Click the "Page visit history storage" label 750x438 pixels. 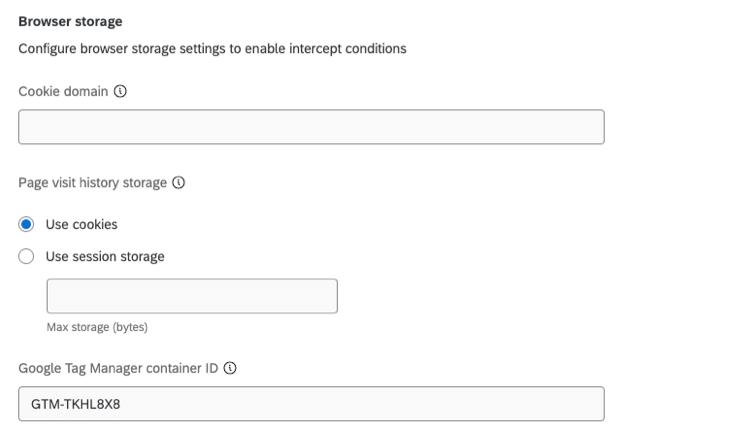pos(94,183)
